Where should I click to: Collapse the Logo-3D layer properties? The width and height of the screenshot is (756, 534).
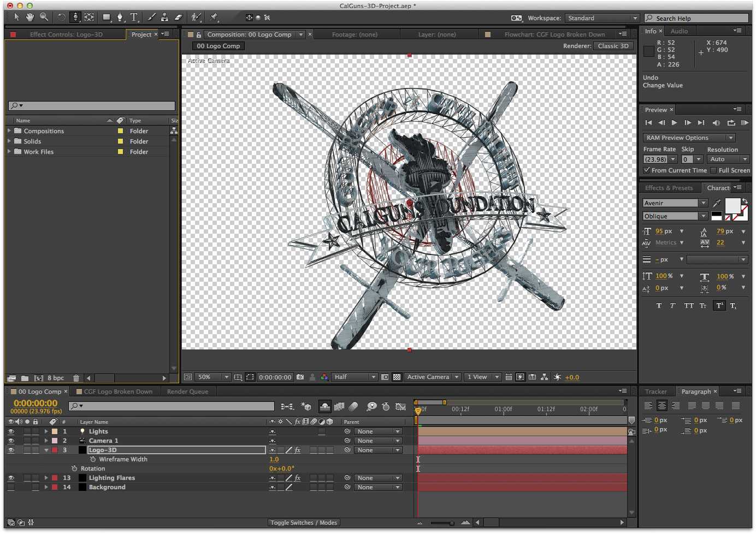coord(46,450)
